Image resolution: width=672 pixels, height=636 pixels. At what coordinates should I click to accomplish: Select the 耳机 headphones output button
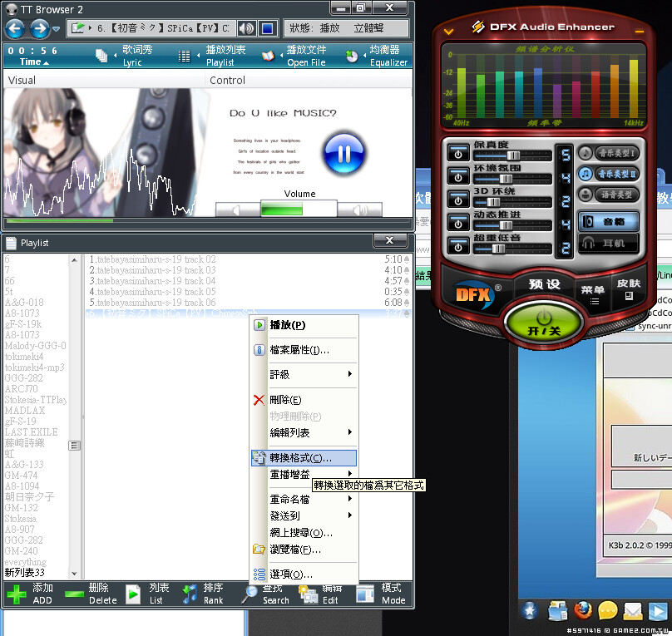[609, 243]
